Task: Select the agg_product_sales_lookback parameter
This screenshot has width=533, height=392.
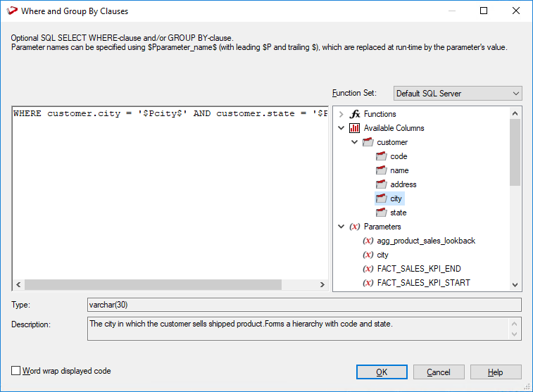Action: click(425, 241)
